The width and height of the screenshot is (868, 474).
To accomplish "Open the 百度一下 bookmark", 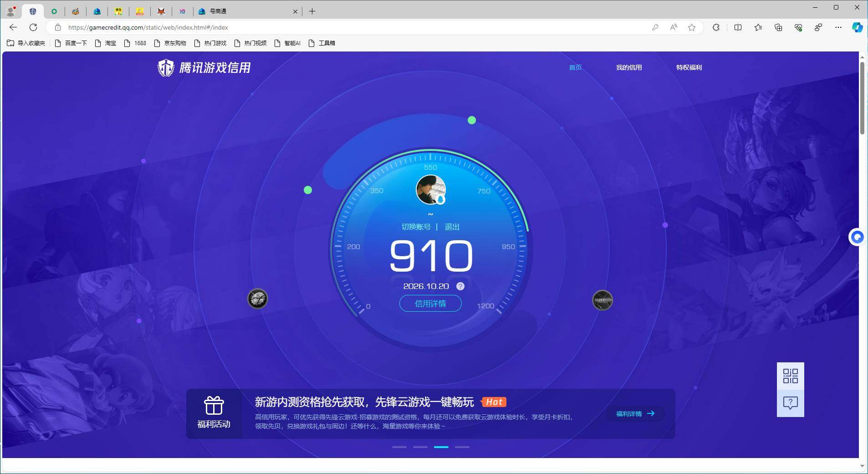I will coord(71,43).
